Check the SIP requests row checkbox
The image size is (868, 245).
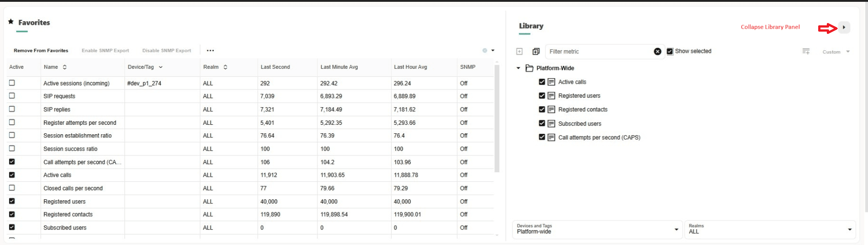[x=12, y=96]
